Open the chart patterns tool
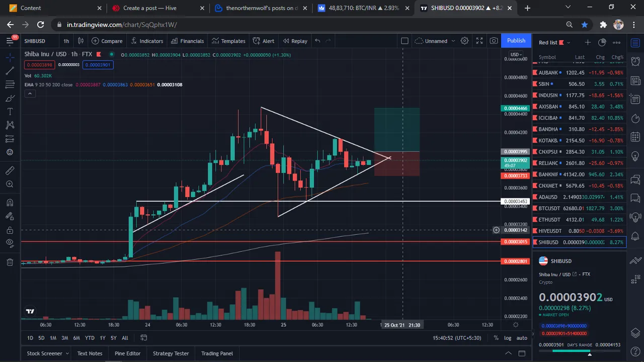The width and height of the screenshot is (644, 362). pyautogui.click(x=10, y=125)
